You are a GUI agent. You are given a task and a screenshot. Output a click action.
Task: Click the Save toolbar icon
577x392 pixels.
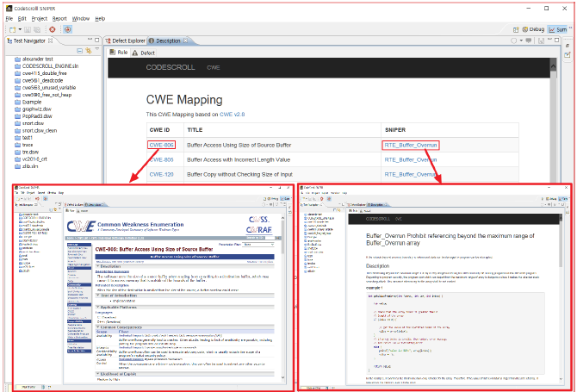28,30
